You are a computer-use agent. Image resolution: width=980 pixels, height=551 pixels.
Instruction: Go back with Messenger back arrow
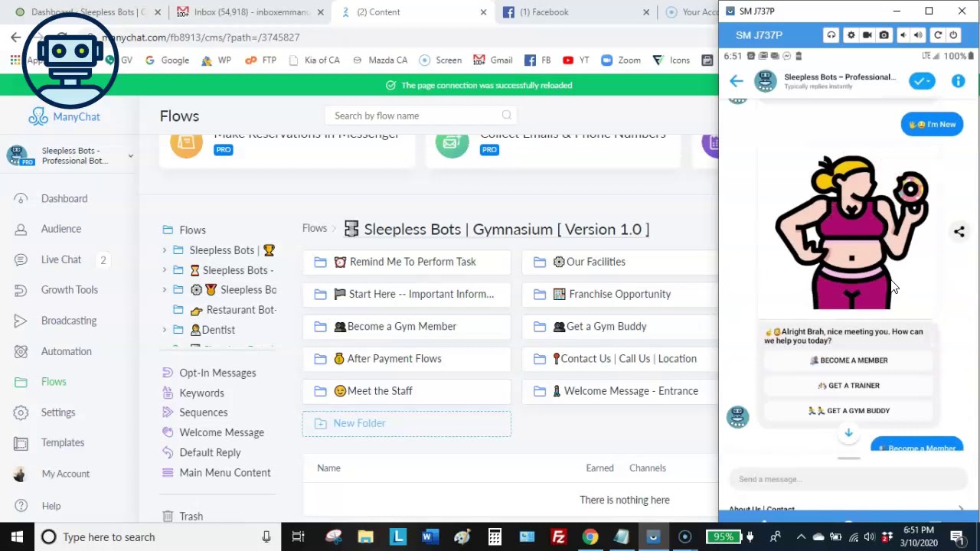(737, 81)
